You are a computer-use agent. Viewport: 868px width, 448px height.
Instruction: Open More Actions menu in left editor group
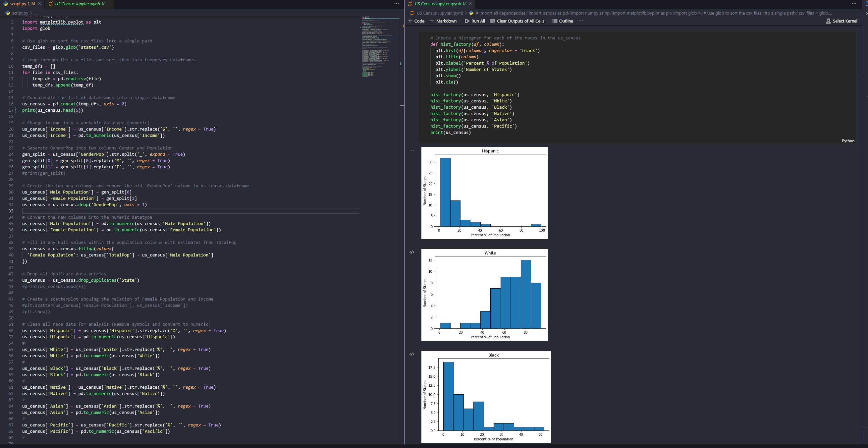pos(396,4)
